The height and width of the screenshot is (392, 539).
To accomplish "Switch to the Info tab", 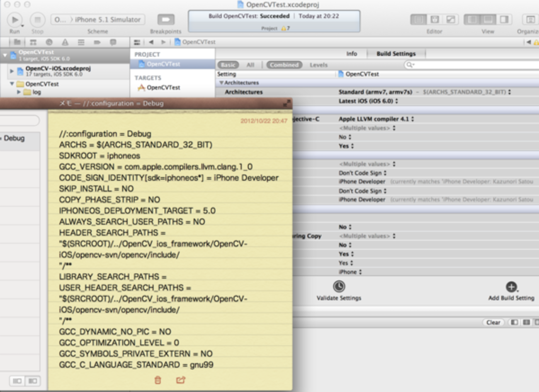I will (x=352, y=54).
